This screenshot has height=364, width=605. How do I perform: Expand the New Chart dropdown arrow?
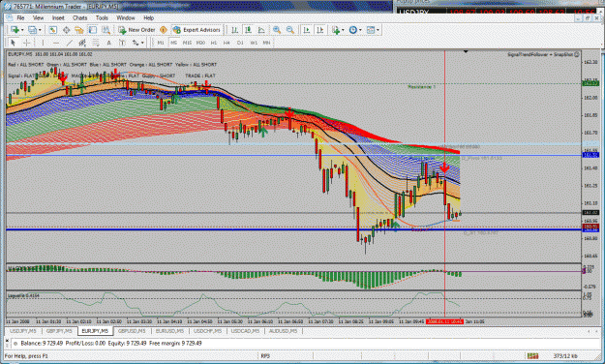[22, 30]
